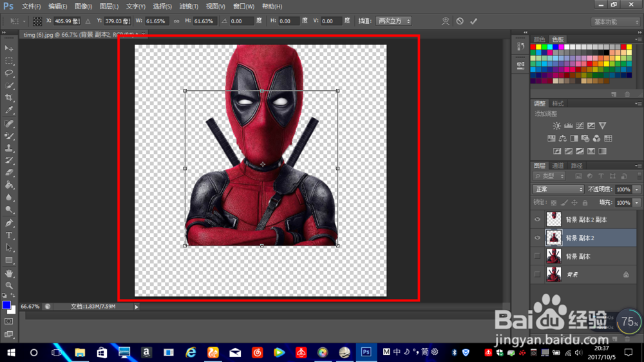Select the Lasso tool
Image resolution: width=644 pixels, height=362 pixels.
pos(8,73)
